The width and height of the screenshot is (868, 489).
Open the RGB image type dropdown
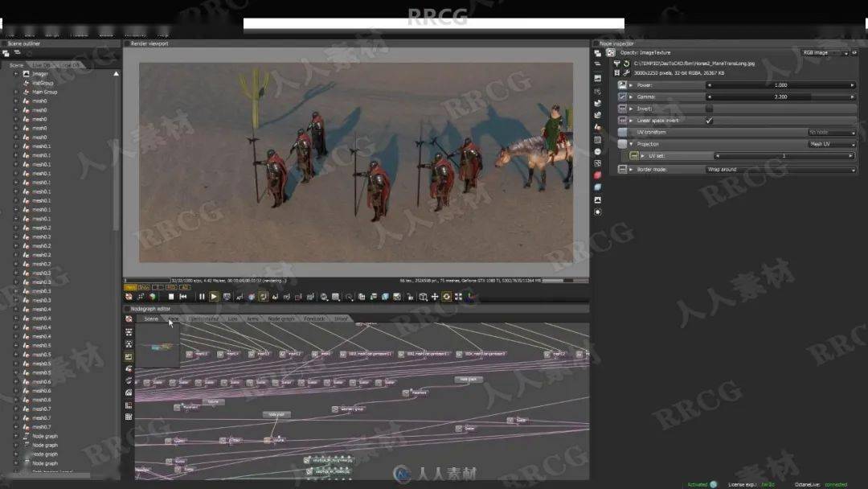(825, 52)
